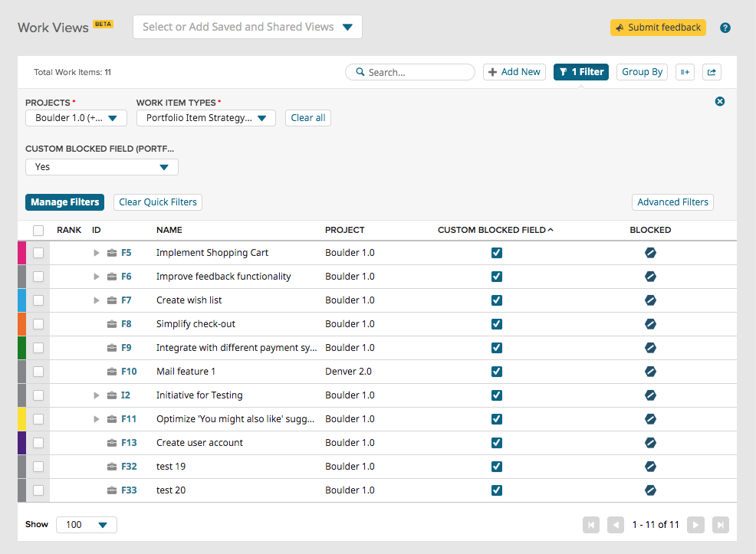The image size is (756, 554).
Task: Go to last page arrow
Action: tap(720, 525)
